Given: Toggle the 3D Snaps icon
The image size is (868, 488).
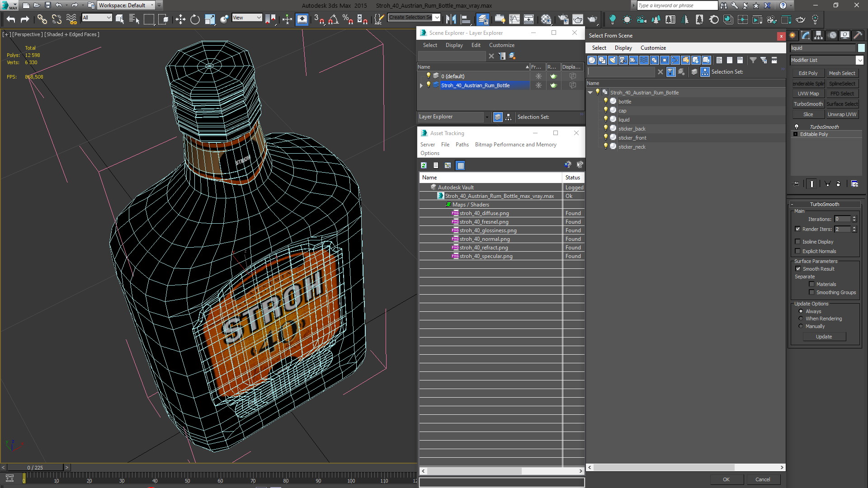Looking at the screenshot, I should click(319, 19).
